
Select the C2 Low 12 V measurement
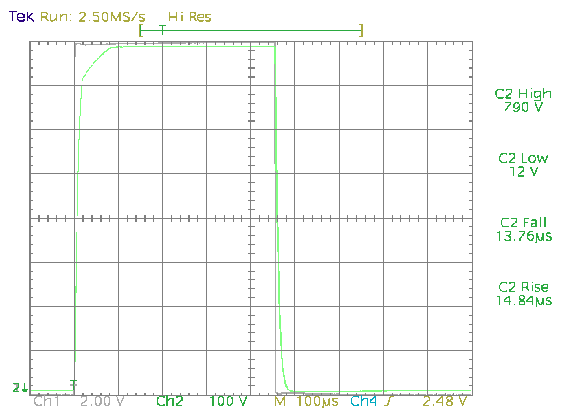(x=523, y=165)
